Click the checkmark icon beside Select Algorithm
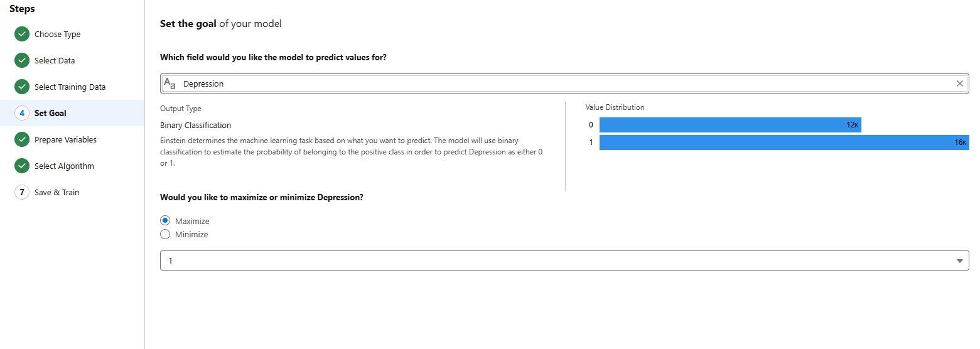 22,166
